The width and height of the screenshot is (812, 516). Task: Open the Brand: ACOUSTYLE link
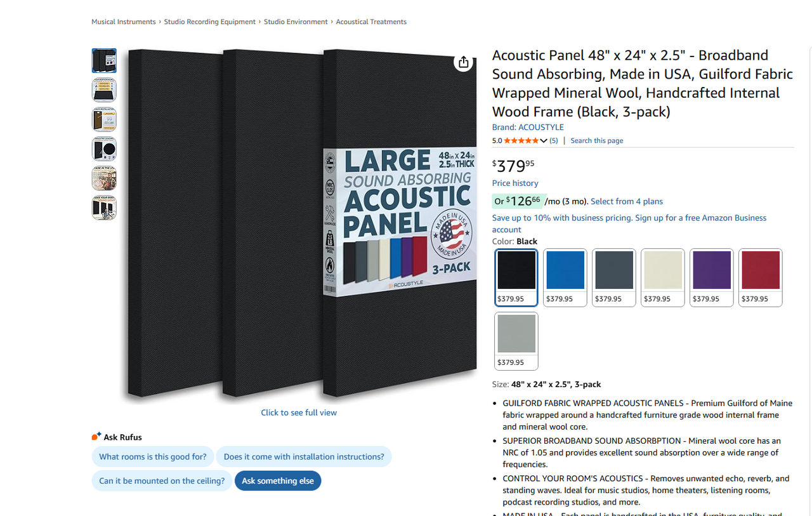(528, 127)
